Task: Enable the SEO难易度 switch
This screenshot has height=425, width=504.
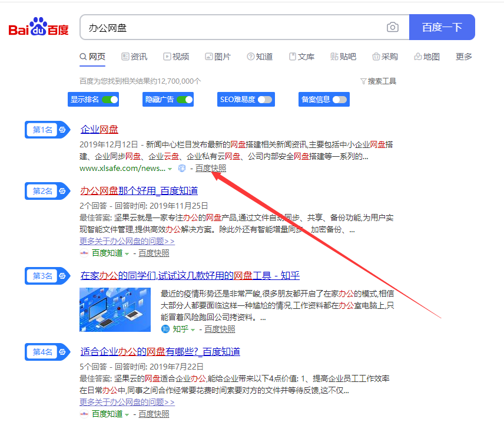Action: (x=265, y=100)
